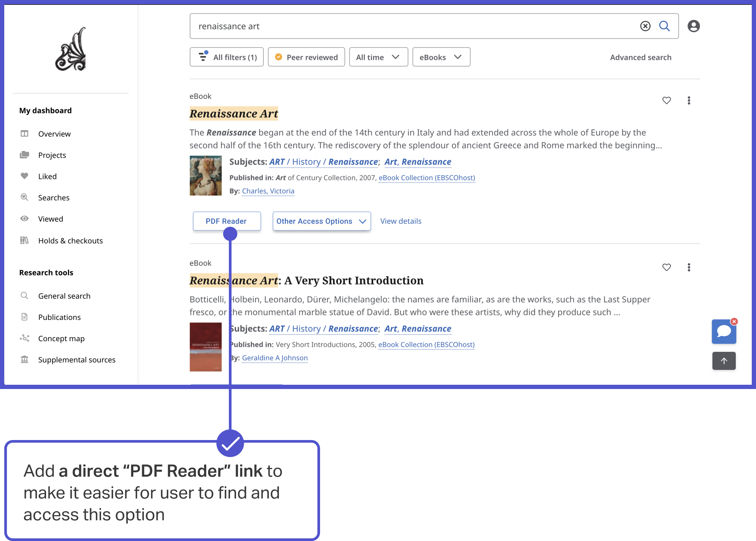756x541 pixels.
Task: Open three-dot menu for Very Short Introduction
Action: pyautogui.click(x=689, y=267)
